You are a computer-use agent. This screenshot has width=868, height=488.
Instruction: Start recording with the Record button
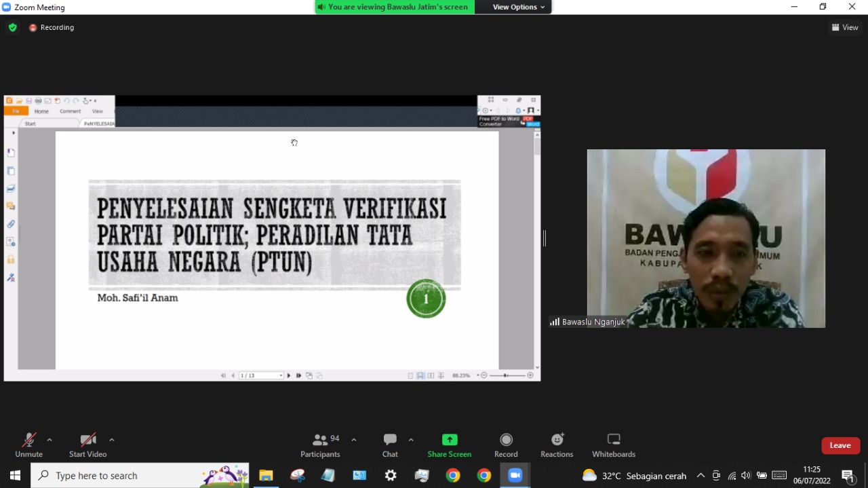(506, 445)
